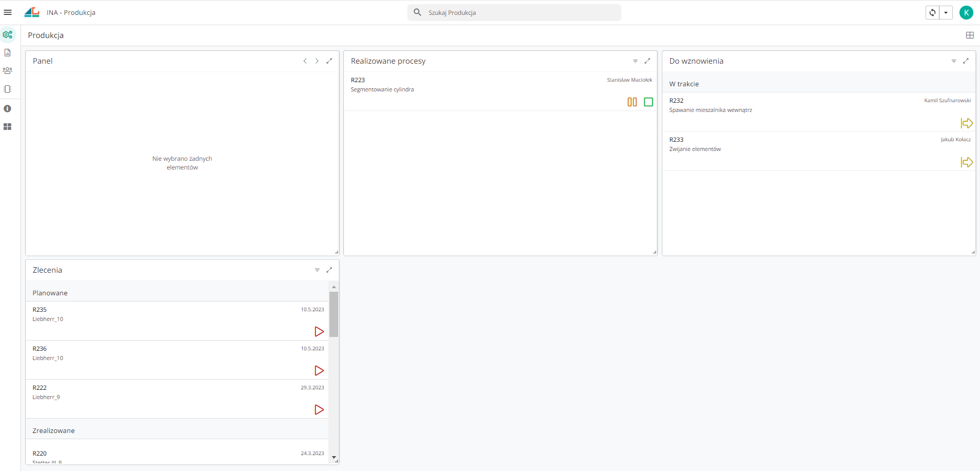Screen dimensions: 980x471
Task: Pause the R223 Segmentowanie cylindra process
Action: [x=632, y=102]
